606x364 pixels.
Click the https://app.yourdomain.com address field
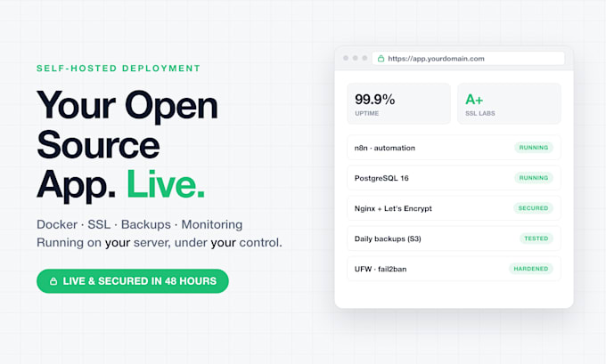pos(468,59)
